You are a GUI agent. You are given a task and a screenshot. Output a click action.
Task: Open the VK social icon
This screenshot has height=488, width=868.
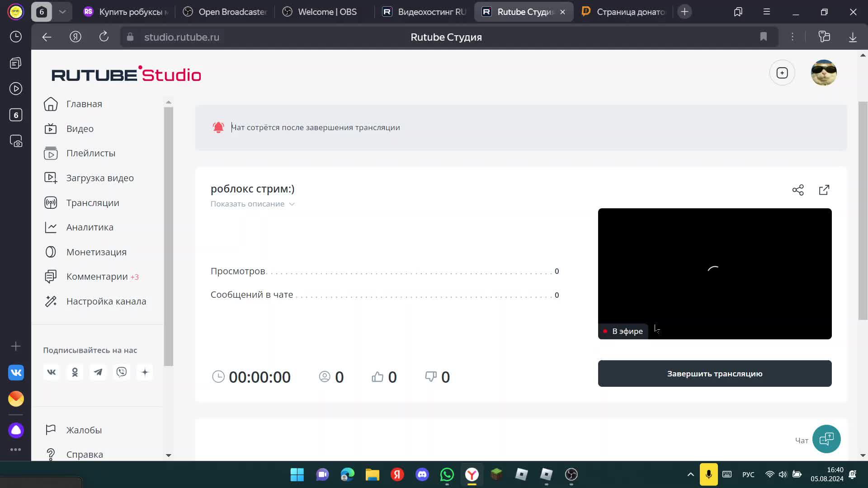click(x=51, y=372)
